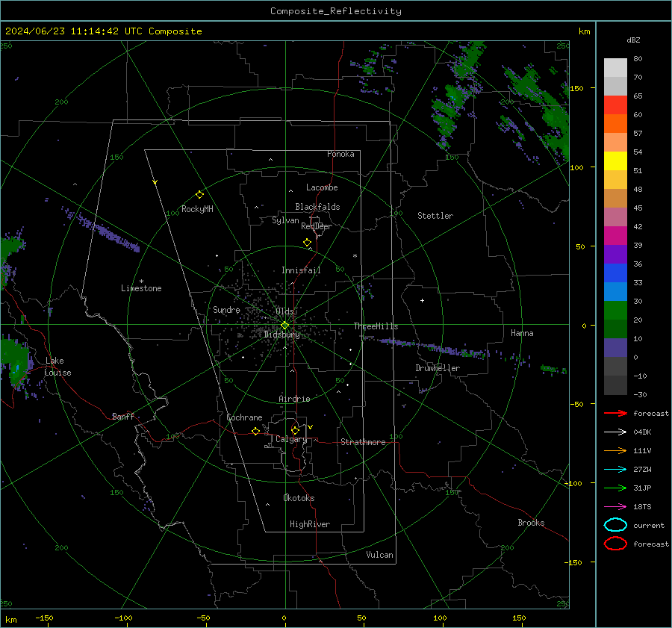
Task: Select the light blue swatch in dBZ legend
Action: coord(615,292)
